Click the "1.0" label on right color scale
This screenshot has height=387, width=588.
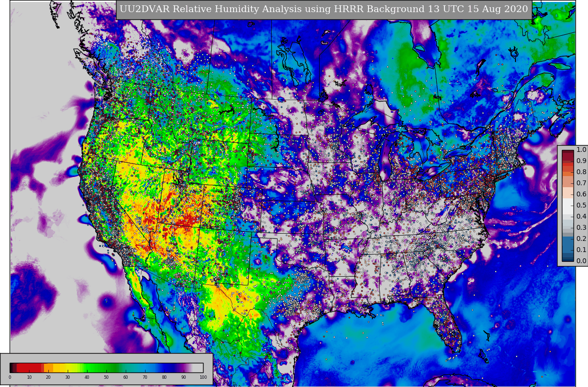pyautogui.click(x=581, y=150)
